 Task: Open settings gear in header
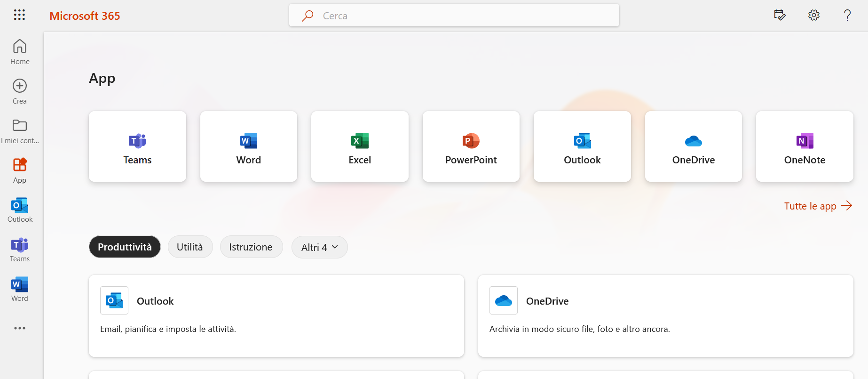[814, 16]
